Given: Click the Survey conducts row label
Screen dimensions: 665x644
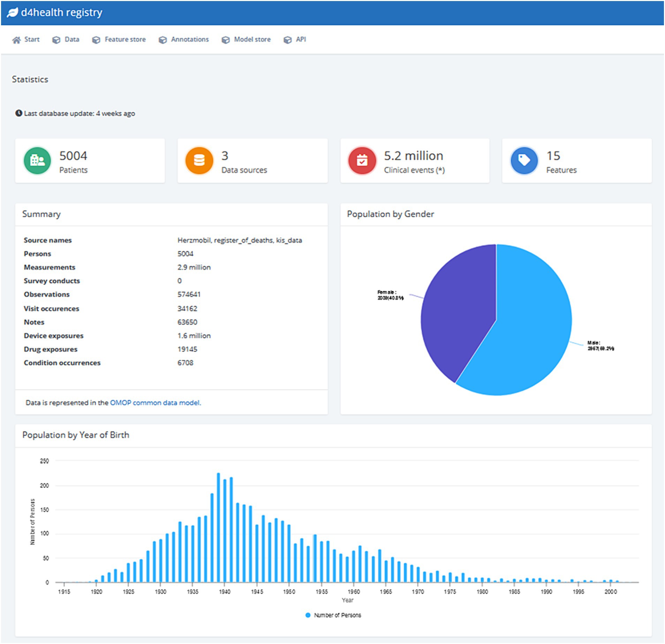Looking at the screenshot, I should (52, 281).
